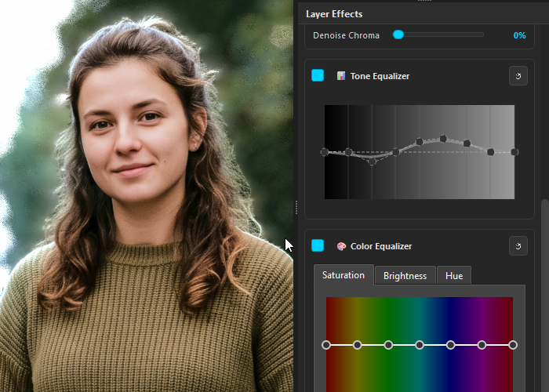Select the Hue tab
The image size is (549, 392).
tap(454, 276)
